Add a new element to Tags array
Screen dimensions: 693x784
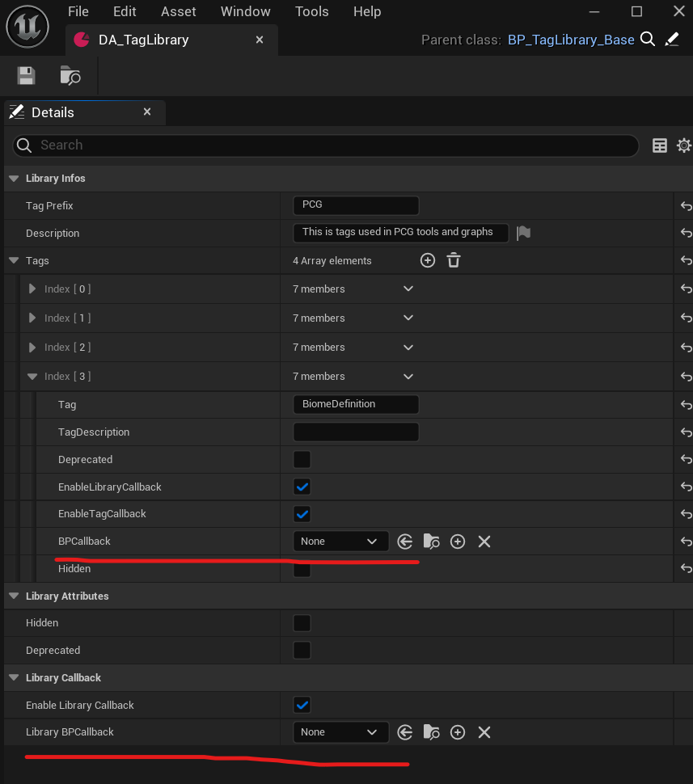pyautogui.click(x=428, y=260)
